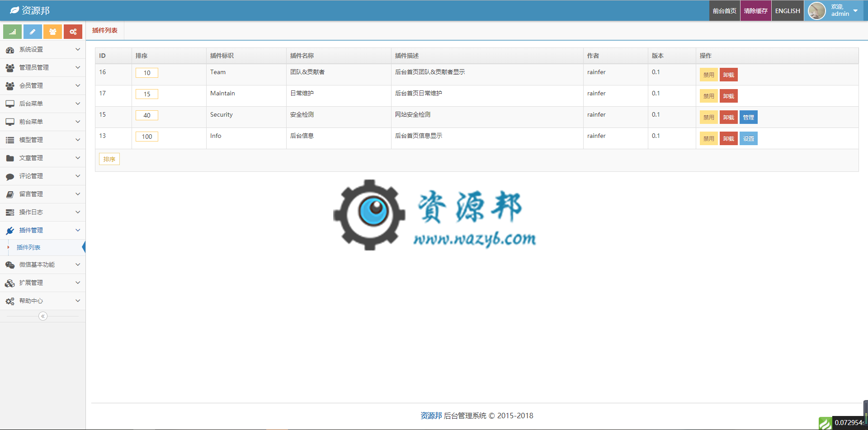Open the 留言管理 menu item

point(42,194)
